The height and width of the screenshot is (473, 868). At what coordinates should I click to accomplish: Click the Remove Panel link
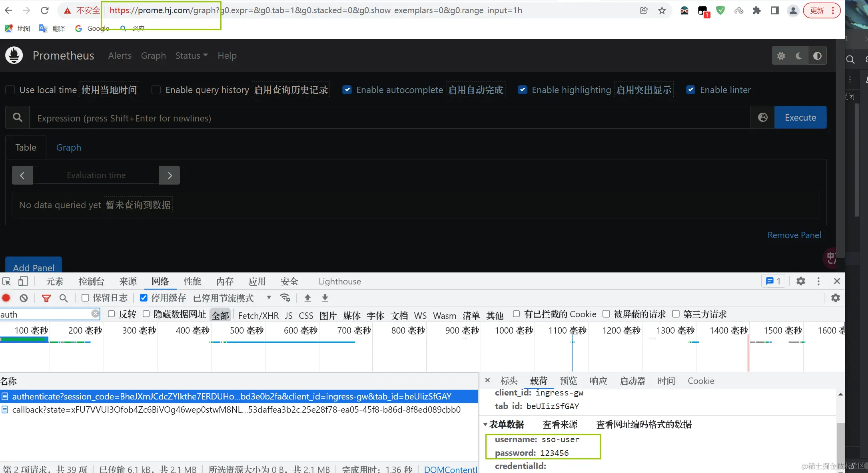coord(794,235)
